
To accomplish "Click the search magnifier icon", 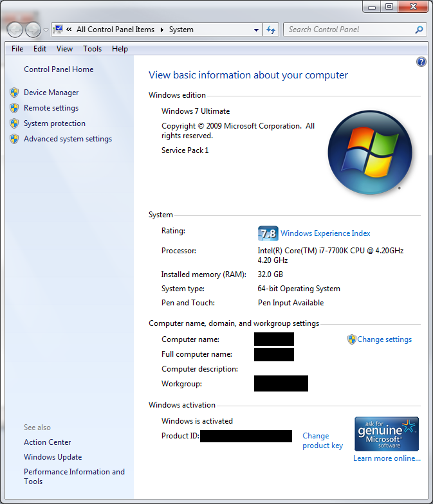I will click(419, 30).
